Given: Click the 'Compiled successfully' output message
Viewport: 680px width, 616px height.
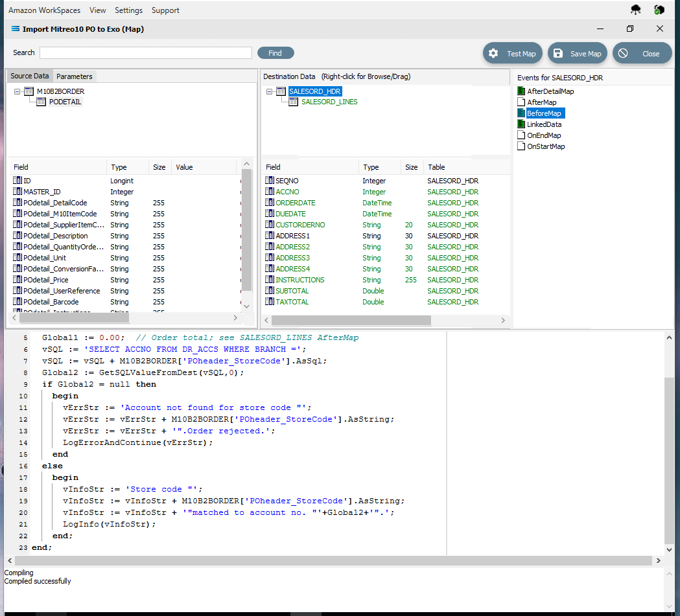Looking at the screenshot, I should coord(38,581).
